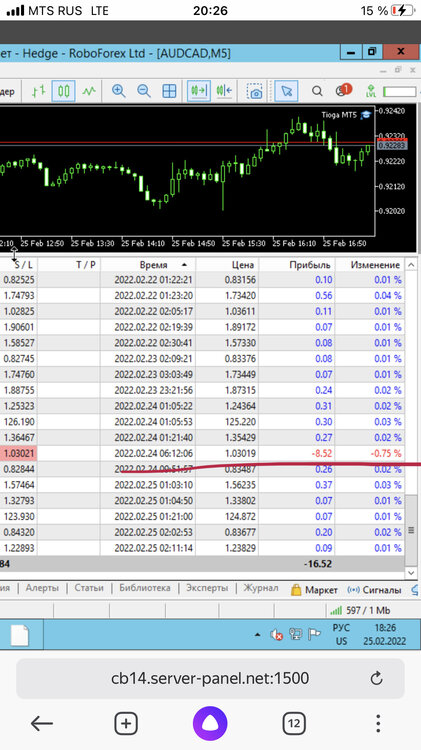Viewport: 421px width, 750px height.
Task: Click the Цена column header
Action: tap(243, 265)
